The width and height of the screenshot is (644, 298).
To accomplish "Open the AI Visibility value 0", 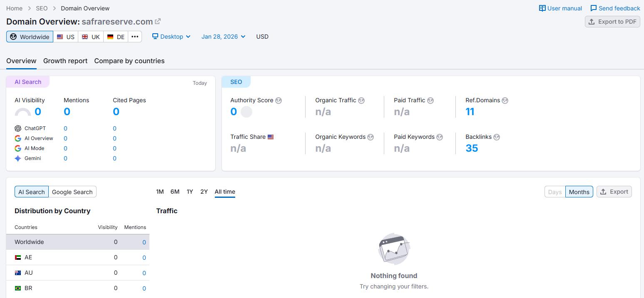I will tap(38, 112).
